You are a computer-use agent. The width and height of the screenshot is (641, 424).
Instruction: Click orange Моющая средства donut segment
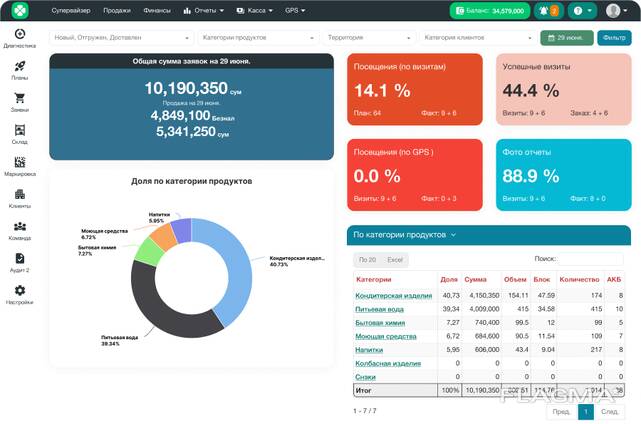164,237
